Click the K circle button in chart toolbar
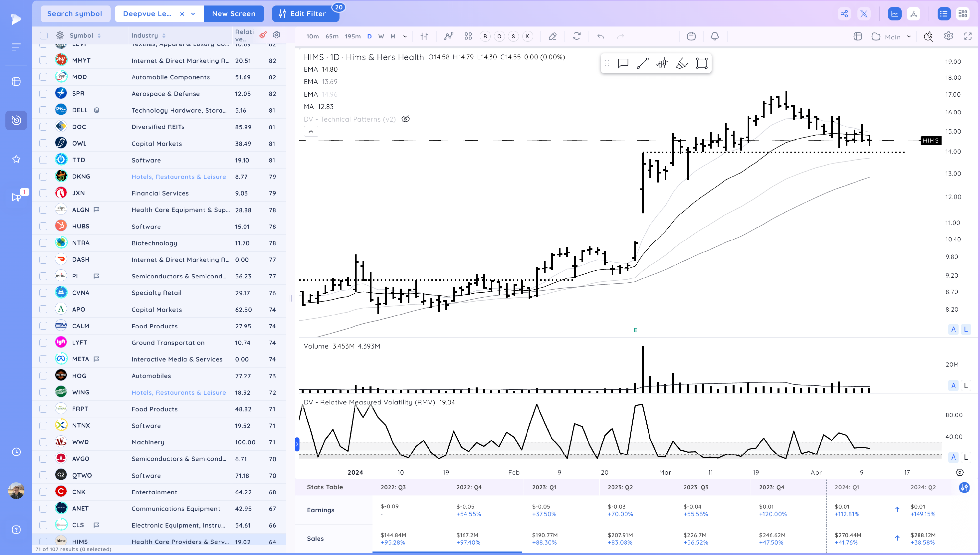The width and height of the screenshot is (980, 555). tap(527, 37)
